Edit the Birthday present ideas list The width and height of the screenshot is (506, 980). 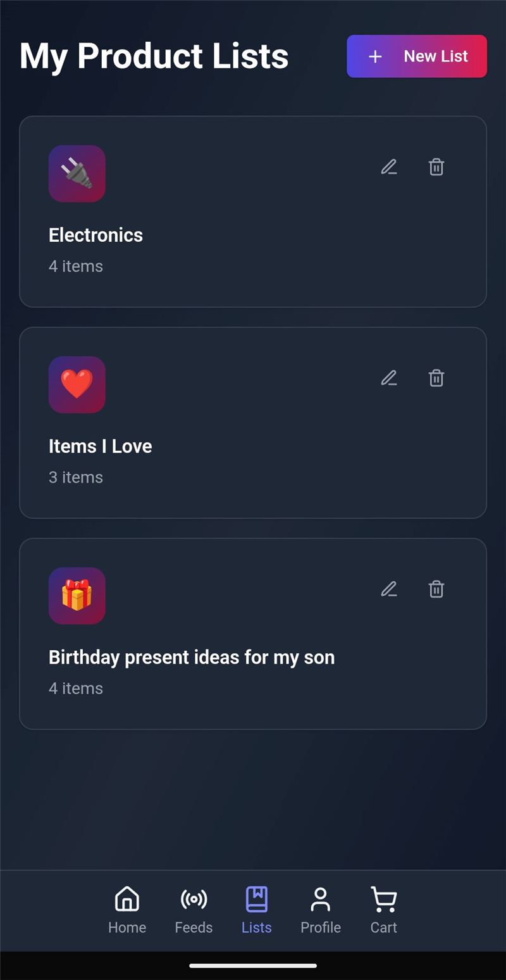(389, 589)
